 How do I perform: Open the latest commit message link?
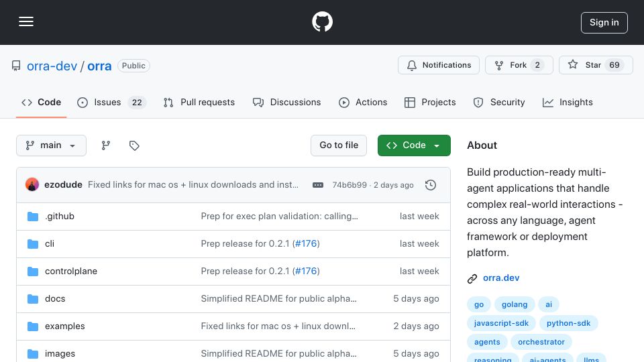coord(193,185)
